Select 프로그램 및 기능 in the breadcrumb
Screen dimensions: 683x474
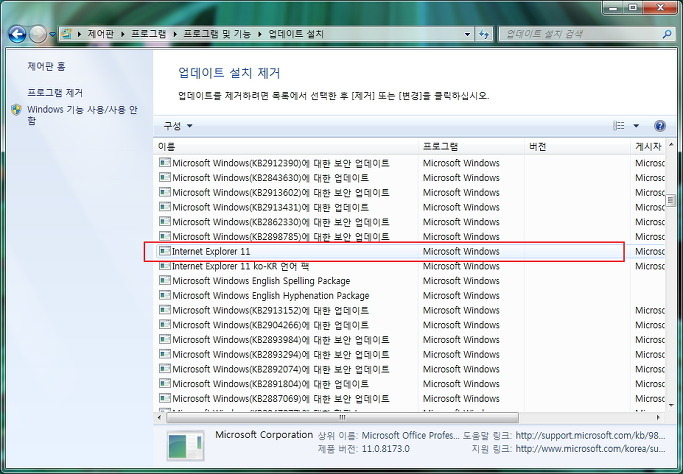(216, 34)
